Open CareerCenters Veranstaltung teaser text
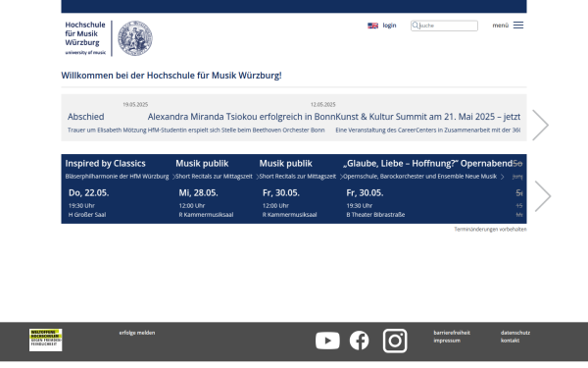 (428, 131)
